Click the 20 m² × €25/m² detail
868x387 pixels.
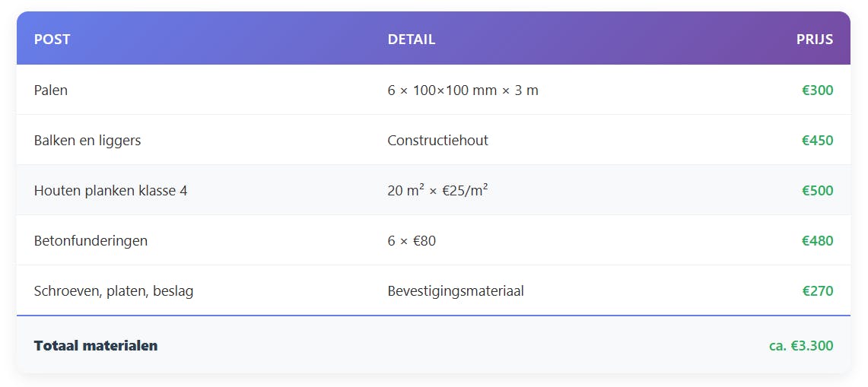pos(437,191)
